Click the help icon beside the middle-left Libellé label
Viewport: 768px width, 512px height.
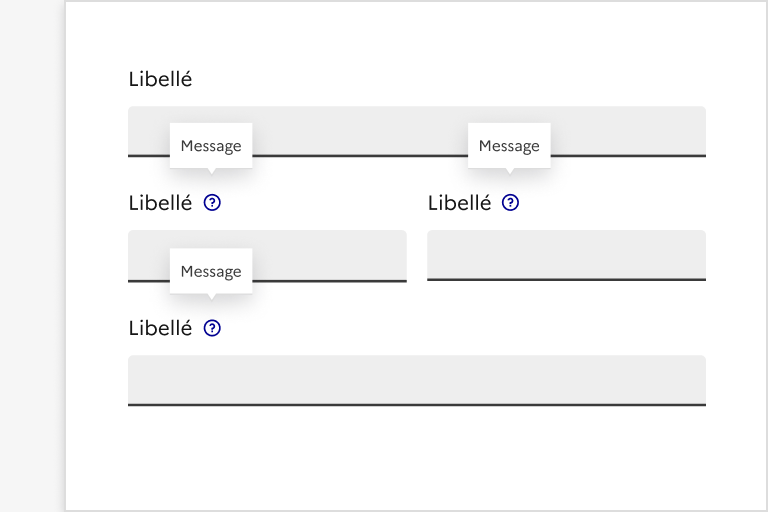tap(212, 203)
